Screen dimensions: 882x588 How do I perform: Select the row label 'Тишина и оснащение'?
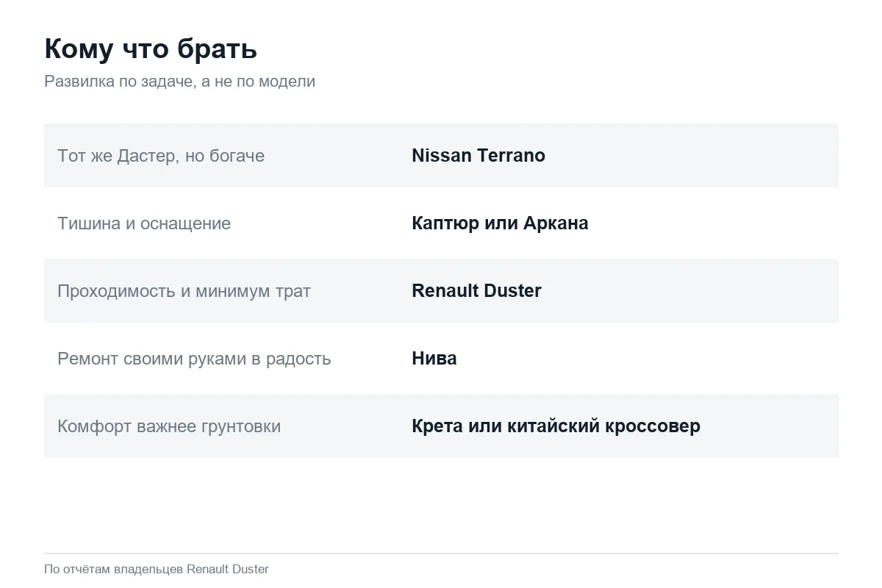pos(144,223)
